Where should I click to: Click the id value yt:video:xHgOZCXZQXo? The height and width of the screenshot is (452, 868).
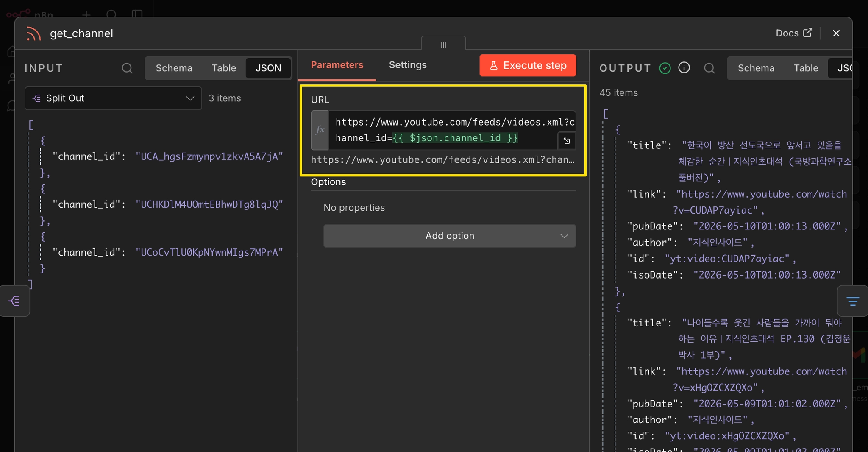coord(727,436)
